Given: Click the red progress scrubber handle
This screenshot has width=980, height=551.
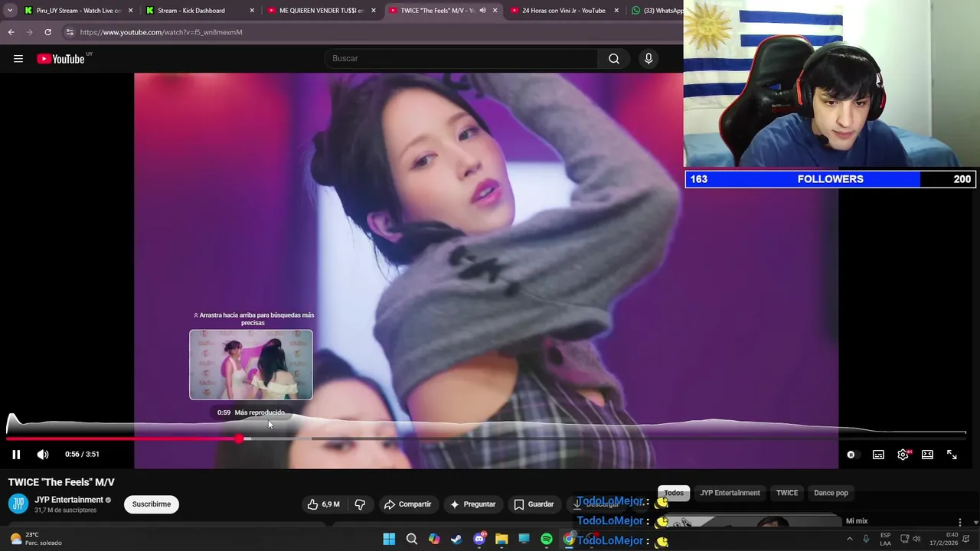Looking at the screenshot, I should coord(239,439).
